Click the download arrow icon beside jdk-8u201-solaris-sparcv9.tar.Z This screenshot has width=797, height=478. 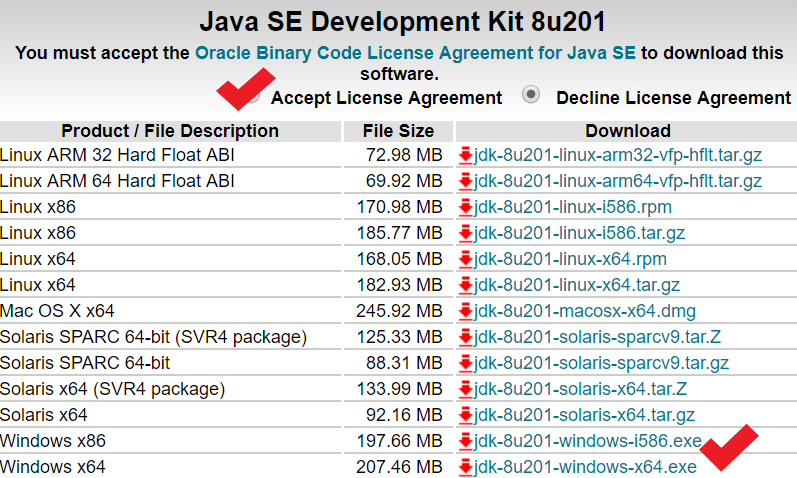pos(466,337)
